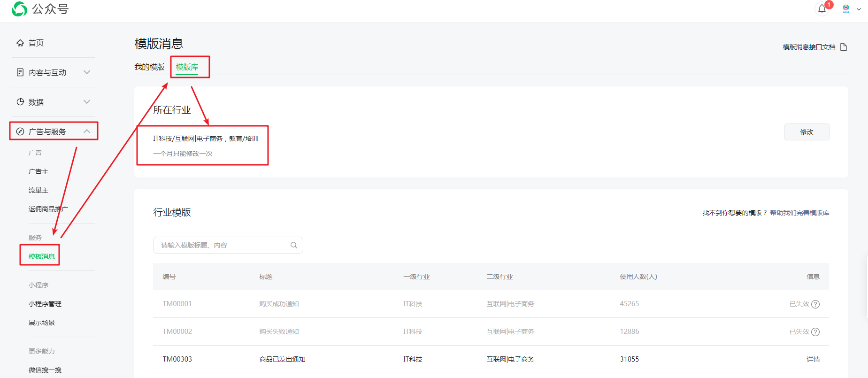View 详情 for template TM00303
This screenshot has width=868, height=378.
[x=813, y=359]
